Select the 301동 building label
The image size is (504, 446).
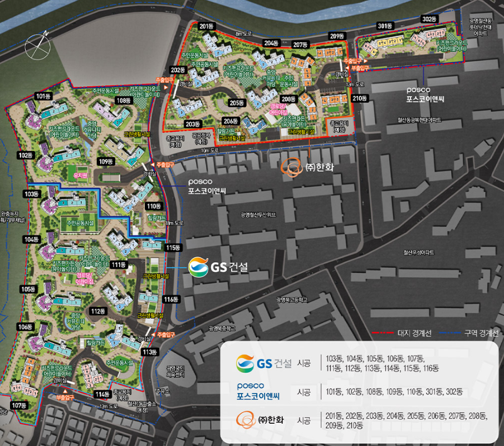point(385,26)
